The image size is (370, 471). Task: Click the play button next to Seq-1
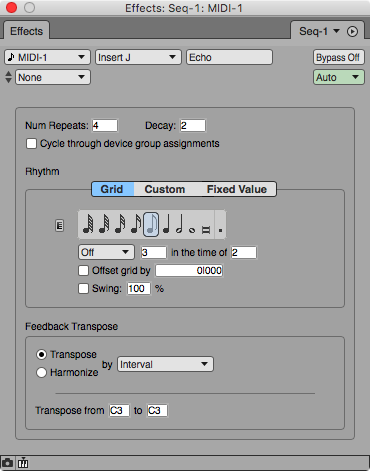pyautogui.click(x=352, y=31)
